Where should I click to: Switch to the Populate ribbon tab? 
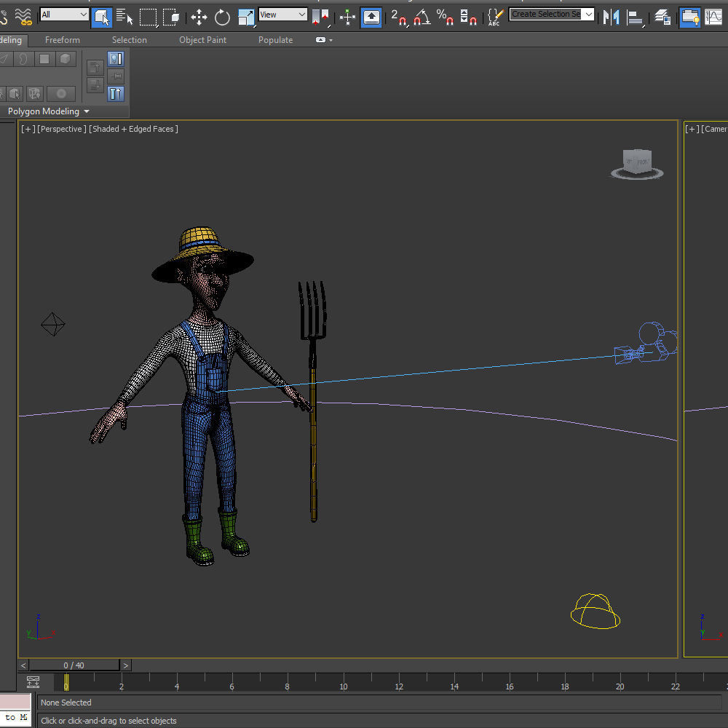[275, 40]
